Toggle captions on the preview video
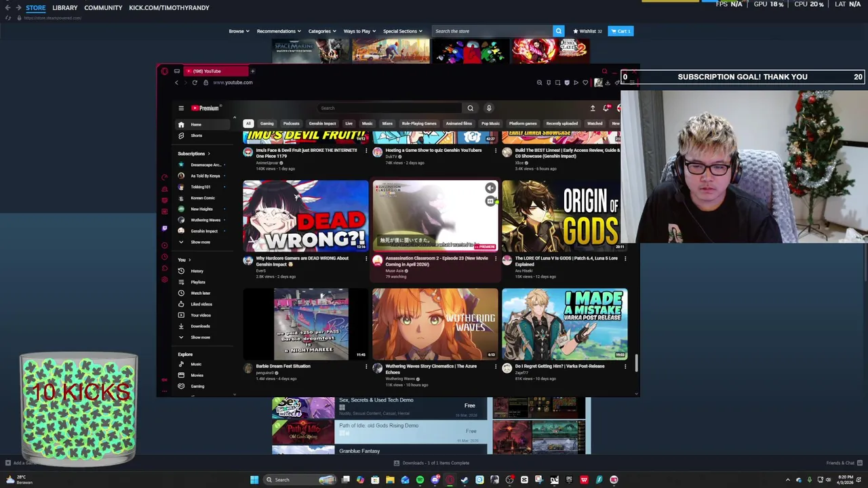This screenshot has height=488, width=868. tap(490, 201)
